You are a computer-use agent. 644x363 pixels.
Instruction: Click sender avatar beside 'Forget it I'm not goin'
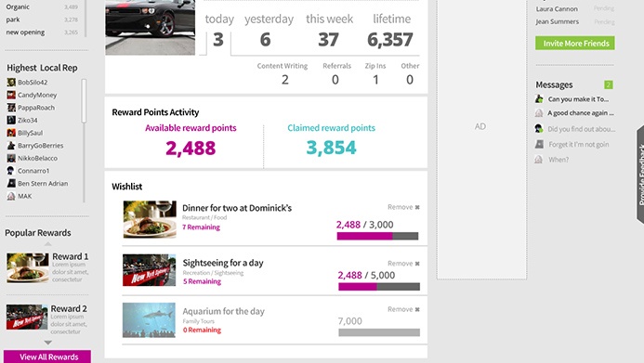pyautogui.click(x=539, y=144)
